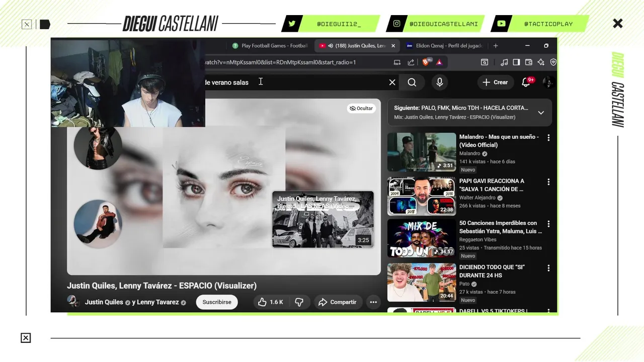Click the X mark at overlay top-right

coord(618,23)
